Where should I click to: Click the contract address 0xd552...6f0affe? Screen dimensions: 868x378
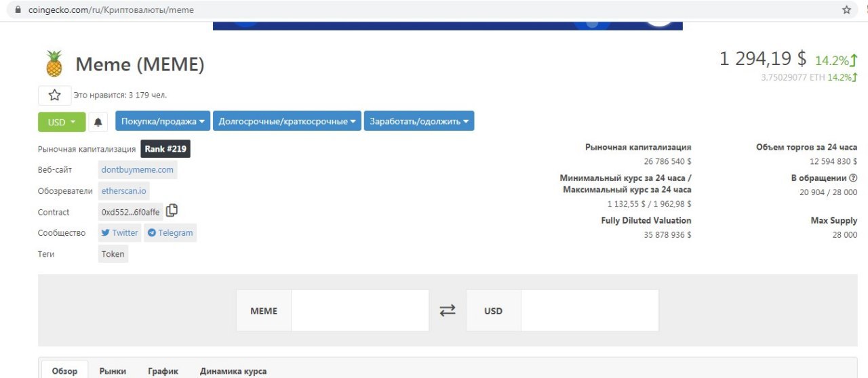pos(131,212)
